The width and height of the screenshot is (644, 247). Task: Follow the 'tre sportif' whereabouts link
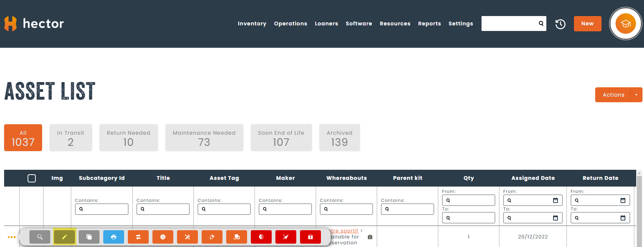(344, 231)
